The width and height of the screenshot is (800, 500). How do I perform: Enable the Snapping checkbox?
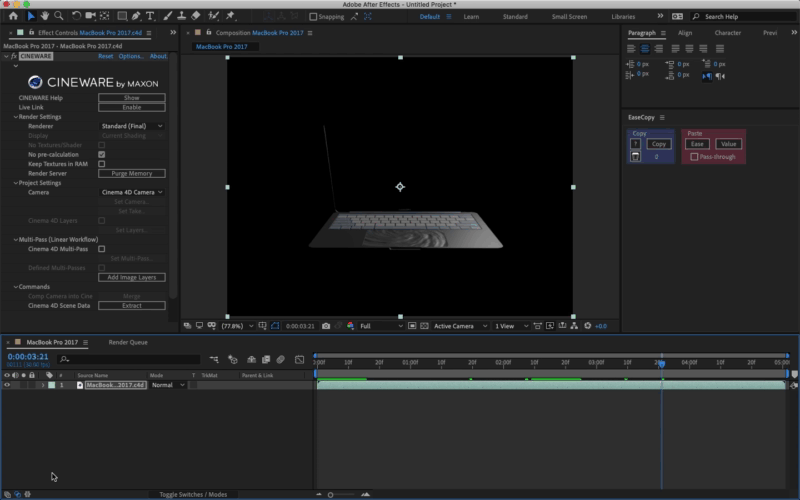[x=313, y=17]
